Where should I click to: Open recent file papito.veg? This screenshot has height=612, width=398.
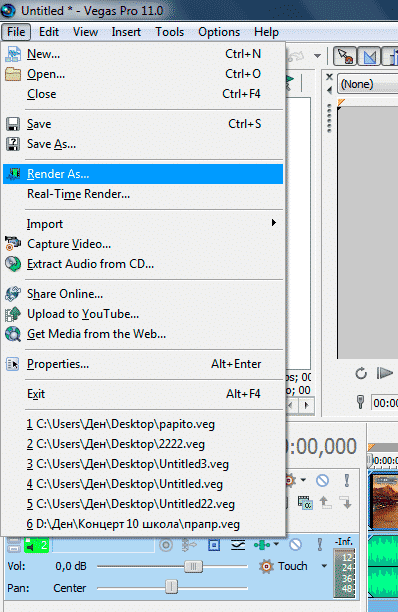point(143,424)
